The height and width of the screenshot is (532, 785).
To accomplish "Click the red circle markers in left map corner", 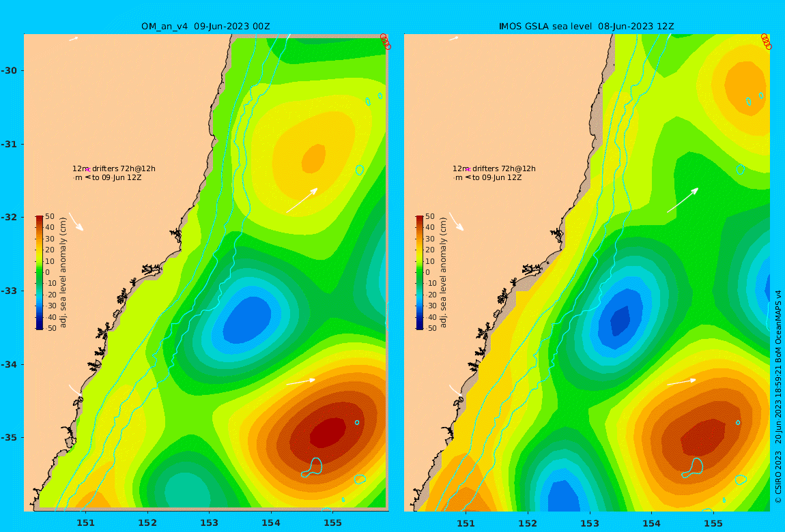I will click(386, 42).
